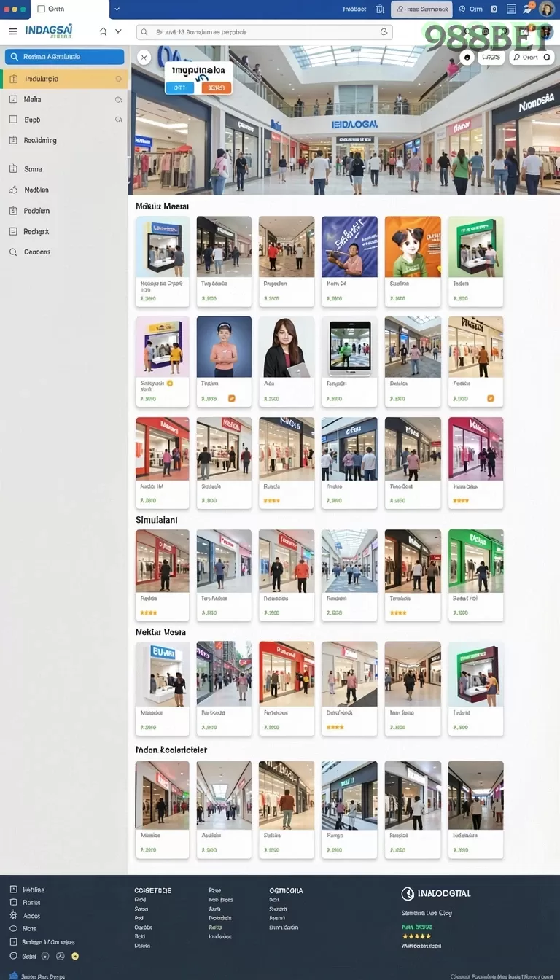Click the INALODGTIAL footer logo
The image size is (560, 980).
click(436, 893)
